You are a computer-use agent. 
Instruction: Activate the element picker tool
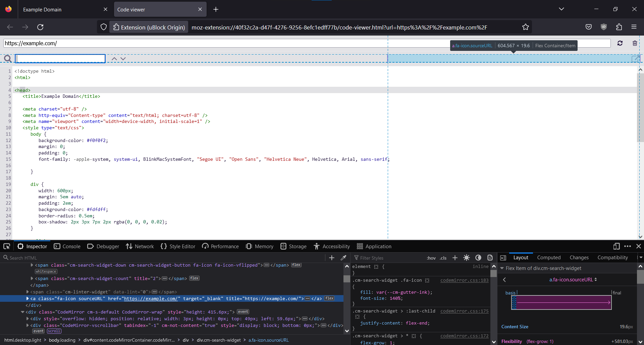[x=7, y=246]
